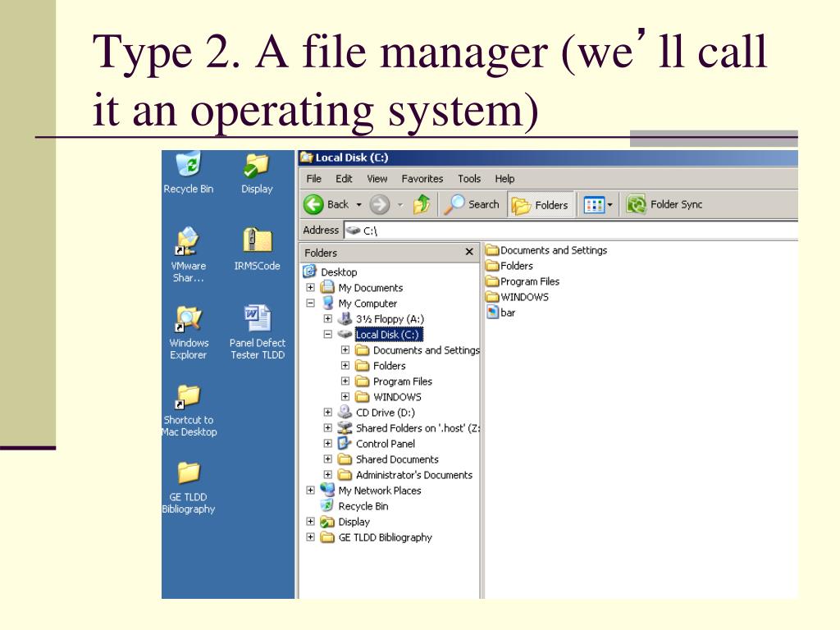Click the Shared Folders on .host icon
Screen dimensions: 840x630
[345, 428]
